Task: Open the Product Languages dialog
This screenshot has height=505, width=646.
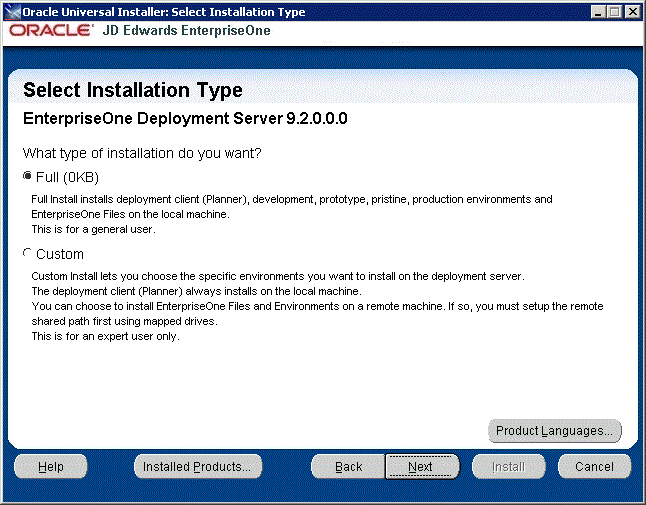Action: click(x=554, y=431)
